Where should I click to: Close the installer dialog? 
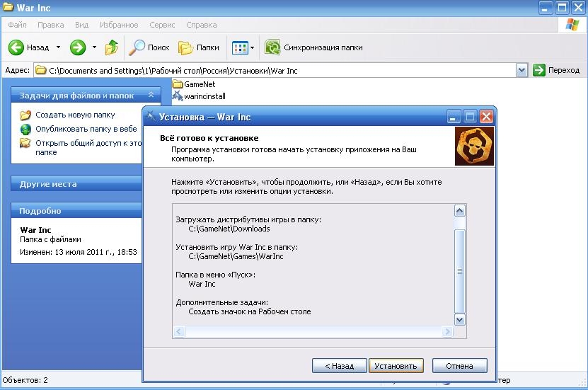pos(486,117)
